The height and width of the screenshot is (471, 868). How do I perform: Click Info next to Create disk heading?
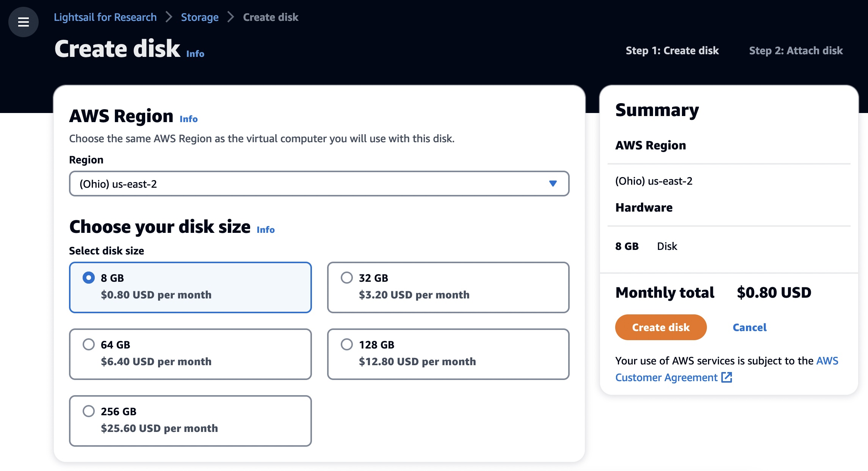195,54
